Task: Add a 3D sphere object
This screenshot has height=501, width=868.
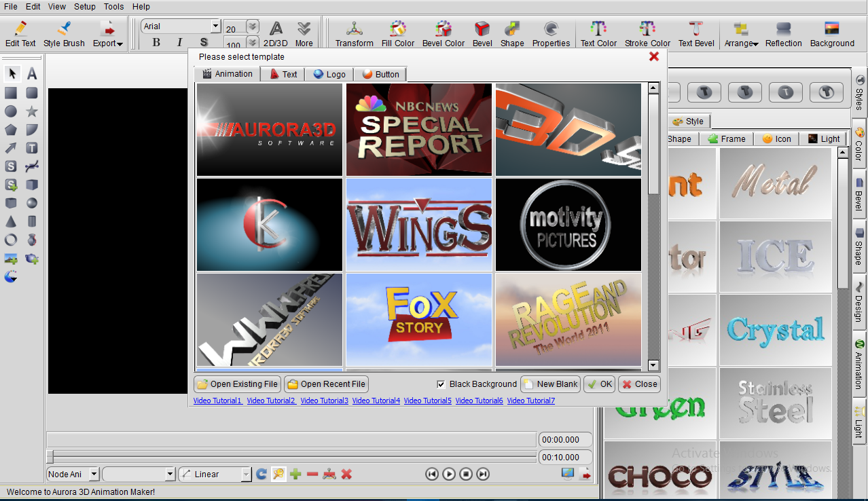Action: pos(32,203)
